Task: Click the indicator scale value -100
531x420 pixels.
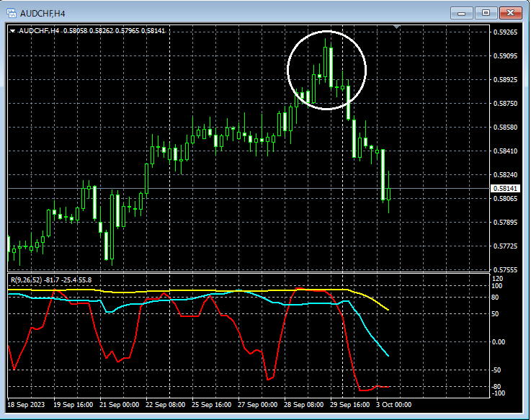Action: [498, 393]
